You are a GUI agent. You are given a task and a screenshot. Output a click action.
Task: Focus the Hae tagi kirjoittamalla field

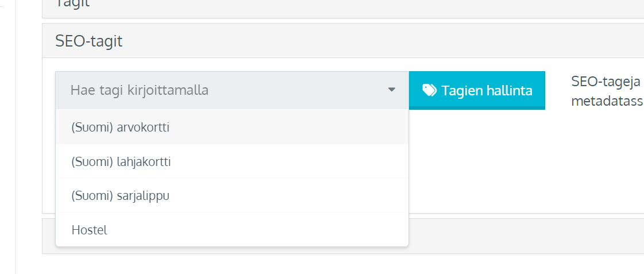(232, 90)
